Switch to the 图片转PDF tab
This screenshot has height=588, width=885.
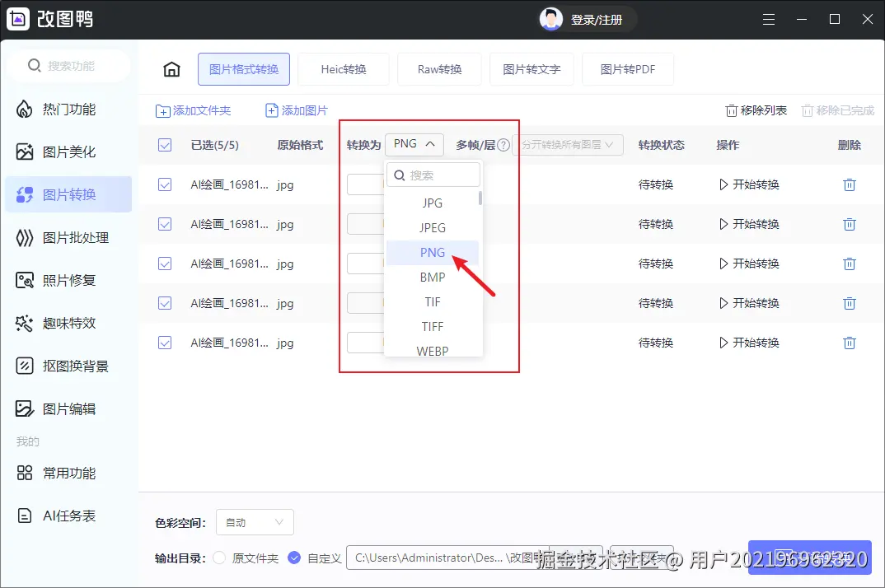(x=628, y=69)
